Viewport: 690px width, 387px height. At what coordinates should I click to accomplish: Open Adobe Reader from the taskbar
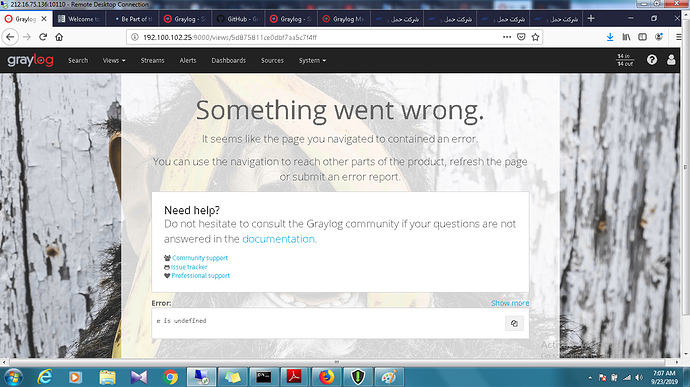pos(294,377)
